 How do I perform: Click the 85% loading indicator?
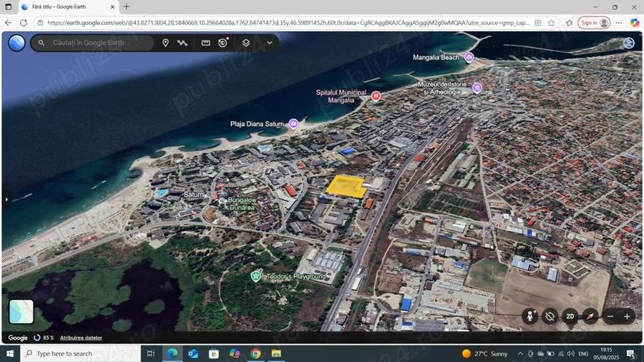[44, 338]
